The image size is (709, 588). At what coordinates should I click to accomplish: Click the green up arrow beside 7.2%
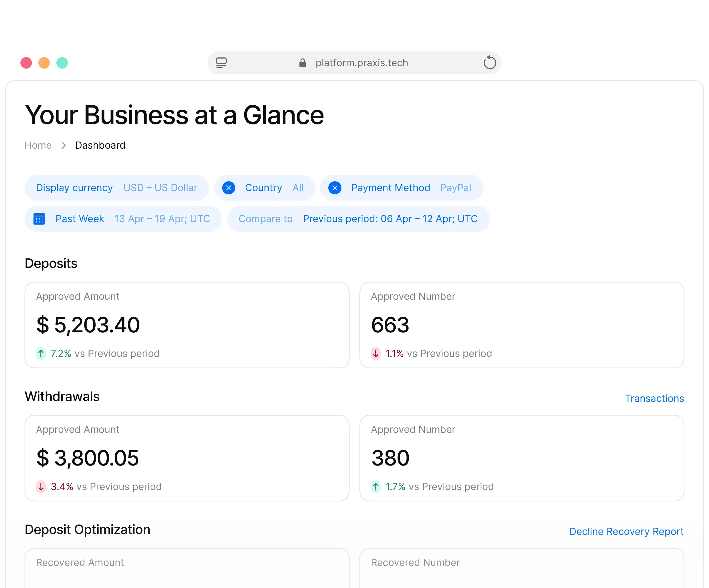pos(41,353)
